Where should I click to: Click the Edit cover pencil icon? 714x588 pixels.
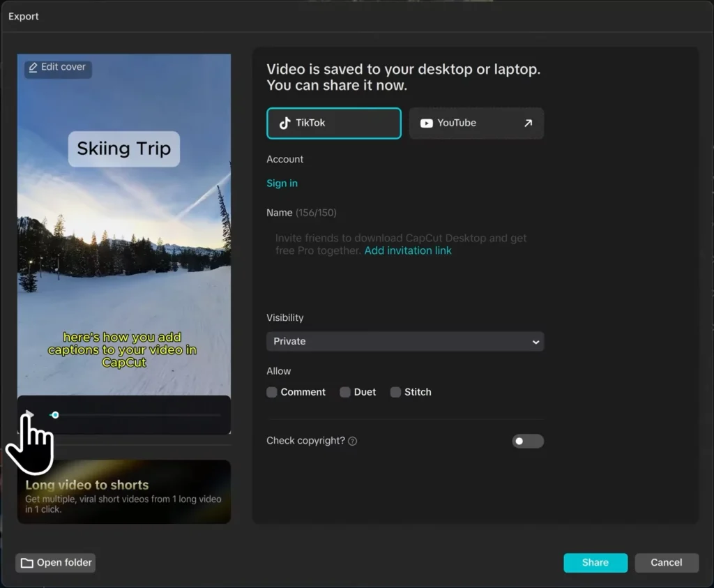[33, 68]
